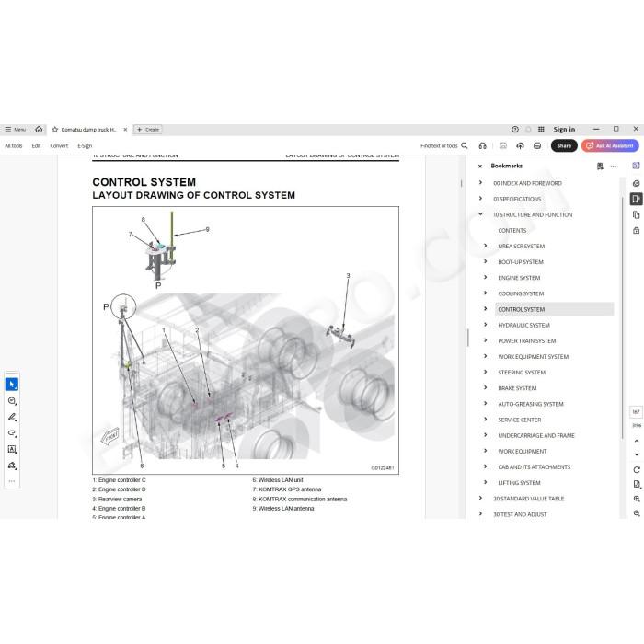
Task: Open the Read Aloud headphones icon
Action: pyautogui.click(x=483, y=145)
